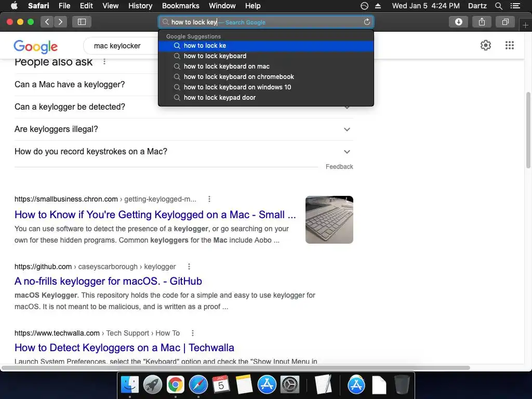Open Finder from the Dock
532x399 pixels.
click(x=130, y=384)
